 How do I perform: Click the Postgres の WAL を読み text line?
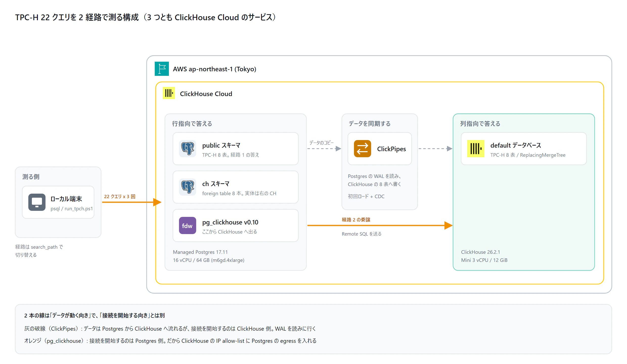click(374, 176)
